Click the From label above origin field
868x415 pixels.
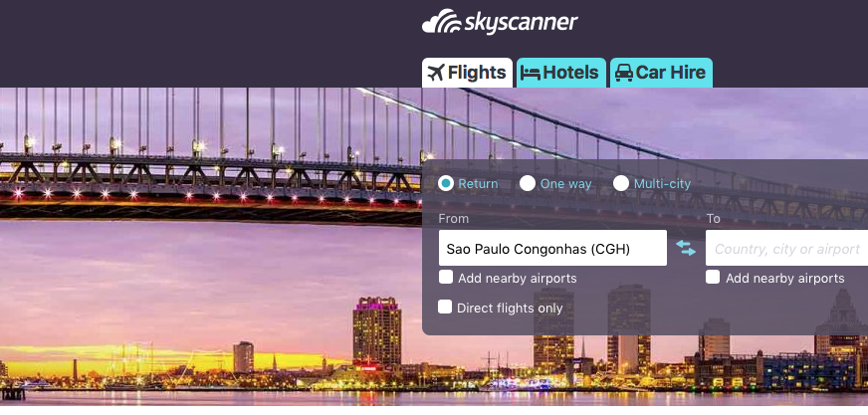[453, 219]
